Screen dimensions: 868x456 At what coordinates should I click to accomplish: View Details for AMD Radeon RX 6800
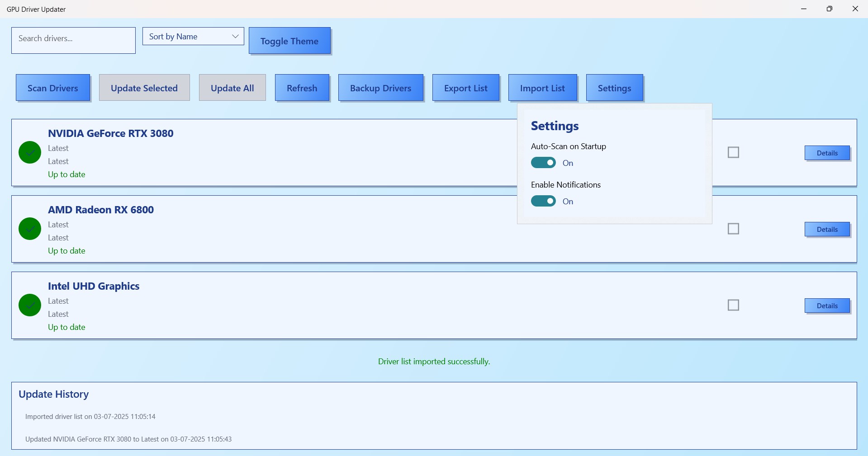[826, 229]
